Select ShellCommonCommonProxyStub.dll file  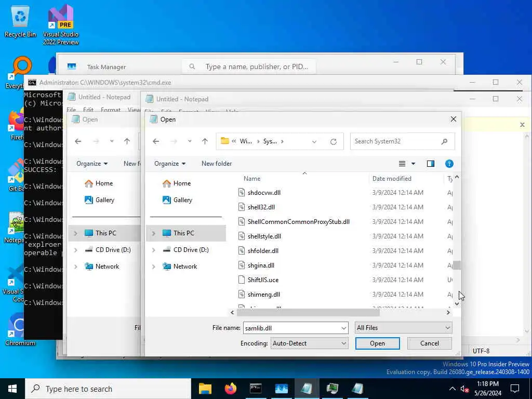click(294, 222)
